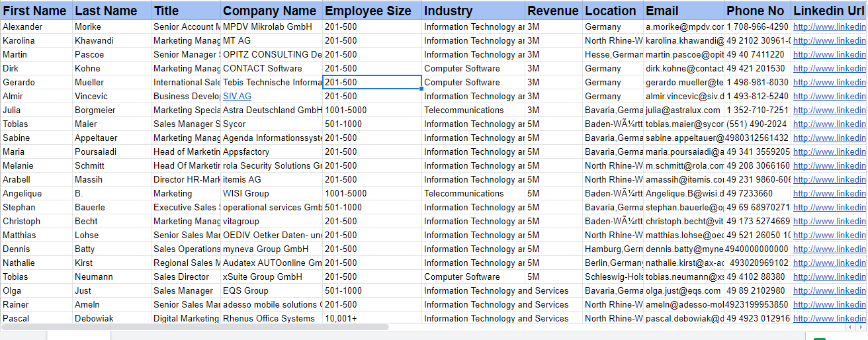
Task: Select company cell 'vitagroup'
Action: [x=272, y=221]
